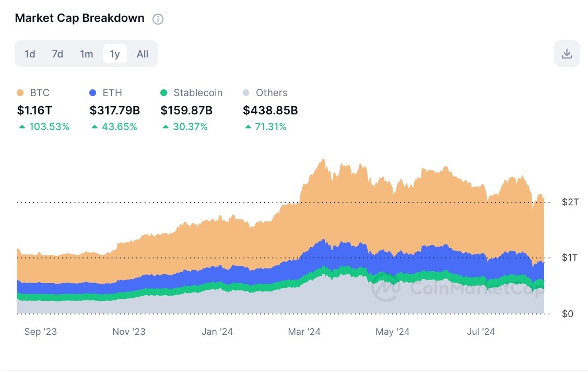This screenshot has width=588, height=373.
Task: Choose the 1m time range tab
Action: (x=86, y=54)
